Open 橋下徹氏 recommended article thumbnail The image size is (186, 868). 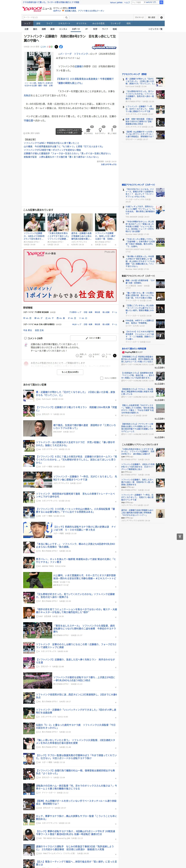pyautogui.click(x=38, y=428)
